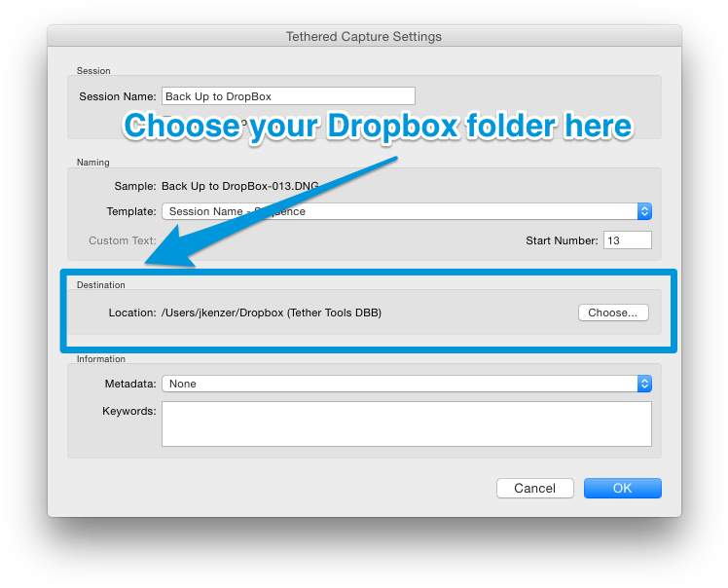This screenshot has height=588, width=728.
Task: Click the blue arrows on Template dropdown
Action: pos(644,211)
